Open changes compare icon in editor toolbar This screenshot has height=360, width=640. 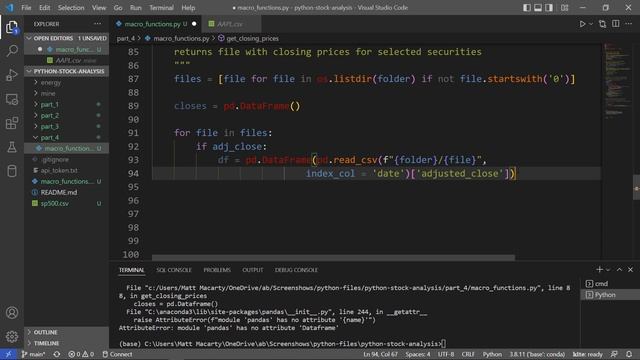tap(602, 24)
